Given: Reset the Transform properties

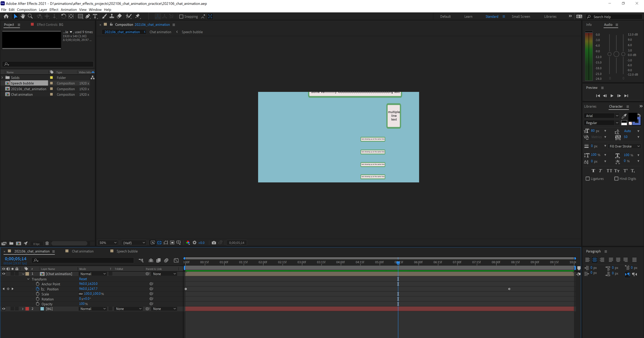Looking at the screenshot, I should click(x=83, y=279).
